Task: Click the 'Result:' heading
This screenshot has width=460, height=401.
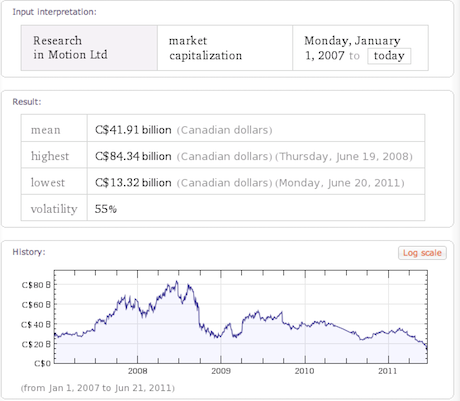Action: 27,102
